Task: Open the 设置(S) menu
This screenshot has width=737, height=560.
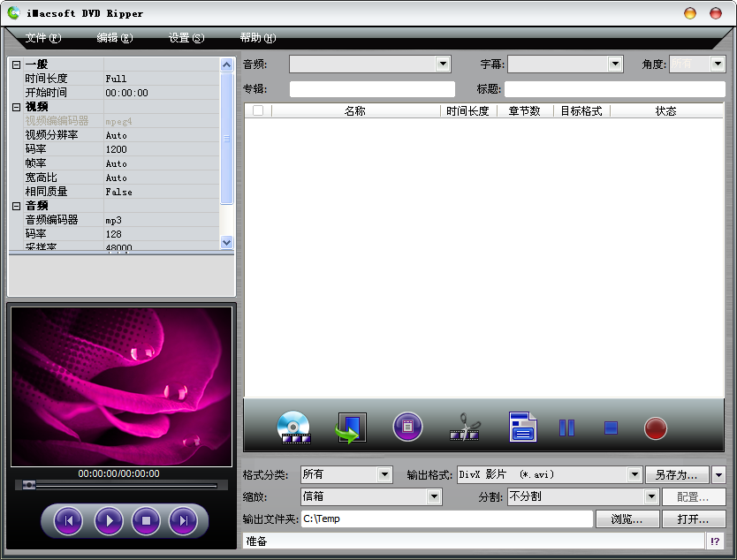Action: pyautogui.click(x=186, y=38)
